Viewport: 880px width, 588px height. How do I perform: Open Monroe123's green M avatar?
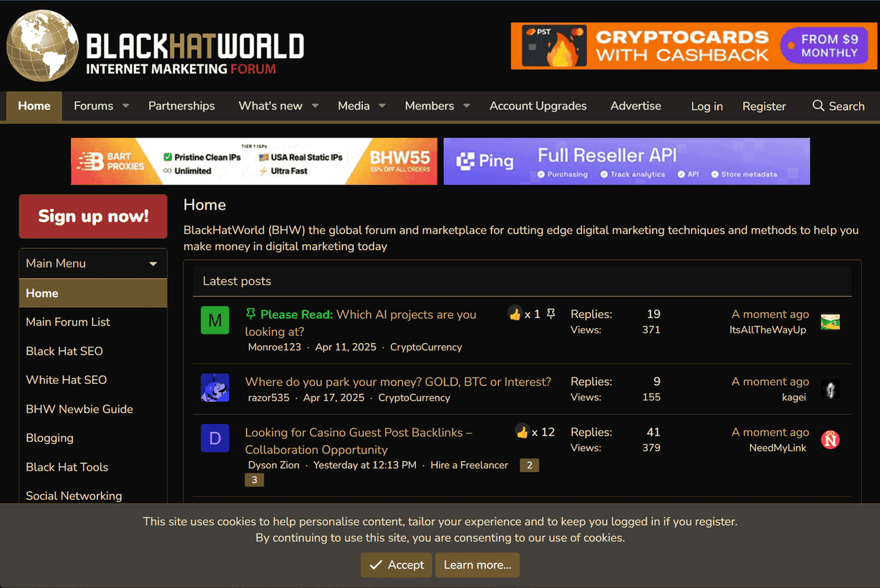[215, 320]
